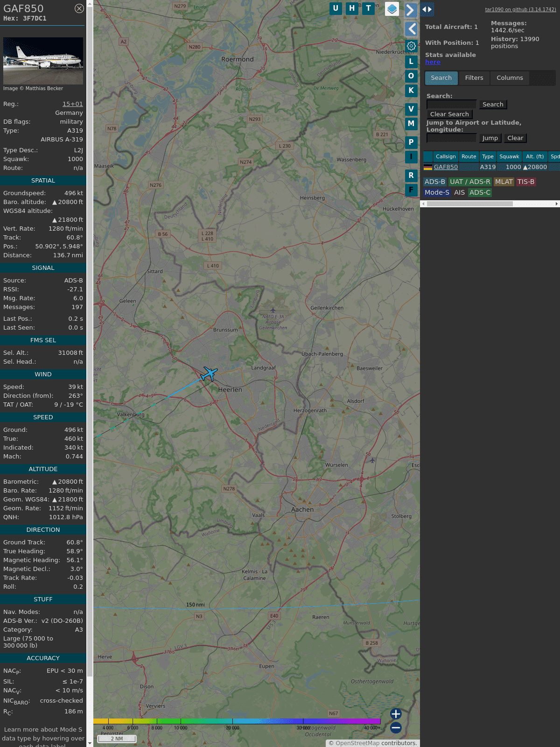This screenshot has width=560, height=747.
Task: Click the Clear Search button
Action: (x=449, y=114)
